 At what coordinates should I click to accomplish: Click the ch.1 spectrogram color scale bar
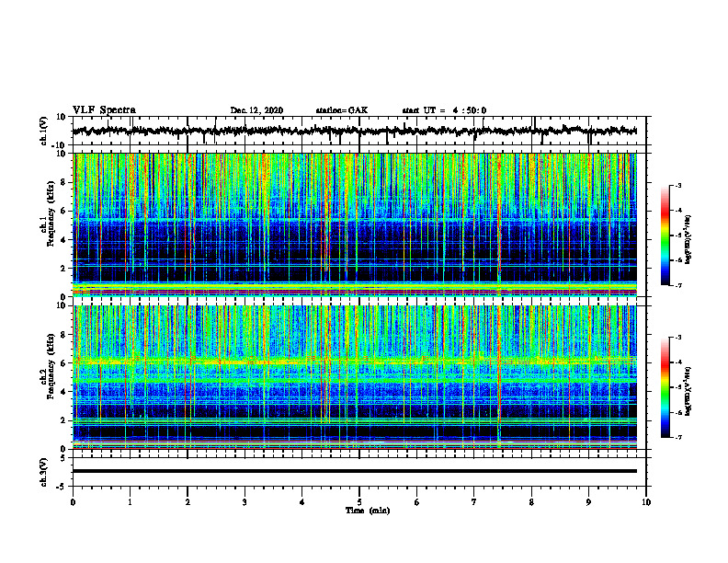point(665,236)
